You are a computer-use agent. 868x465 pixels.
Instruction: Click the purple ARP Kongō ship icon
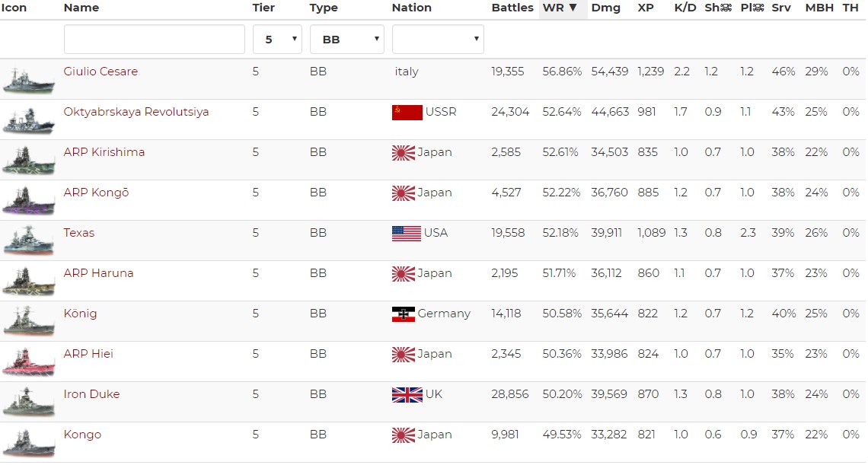pos(28,201)
